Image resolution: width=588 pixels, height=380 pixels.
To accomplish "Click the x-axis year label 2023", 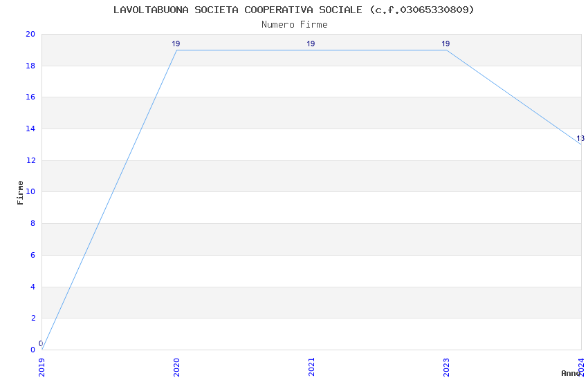I will 446,368.
